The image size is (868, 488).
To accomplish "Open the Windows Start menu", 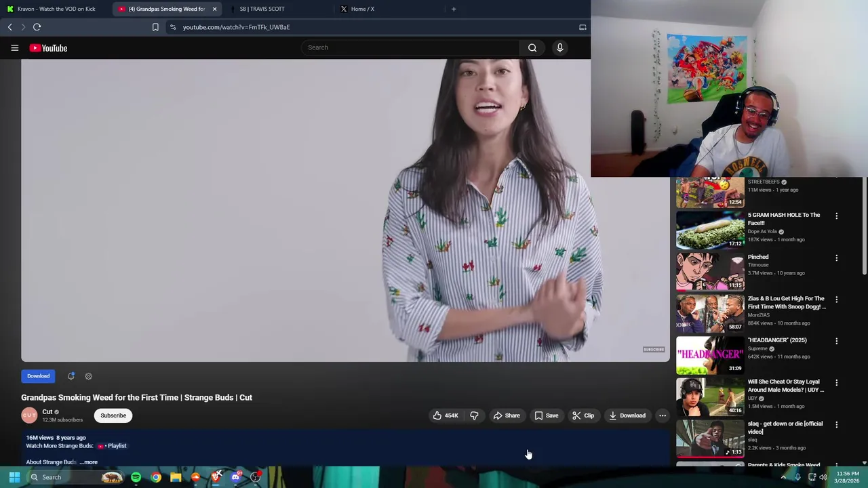I will tap(14, 477).
